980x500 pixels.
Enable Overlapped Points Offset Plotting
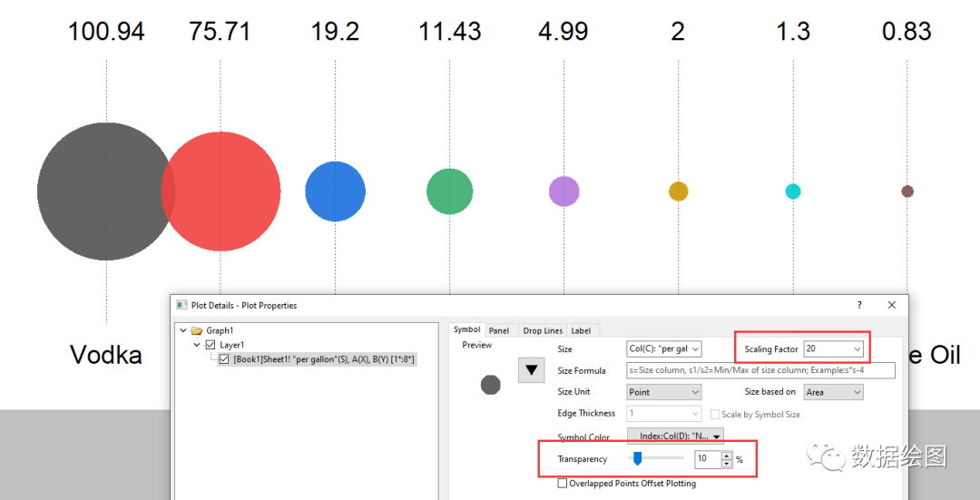pos(563,483)
